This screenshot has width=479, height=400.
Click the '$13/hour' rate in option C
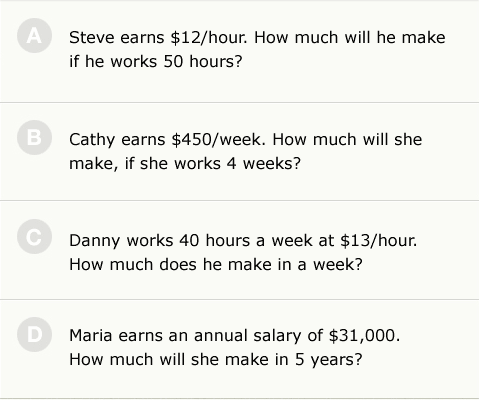pos(378,240)
